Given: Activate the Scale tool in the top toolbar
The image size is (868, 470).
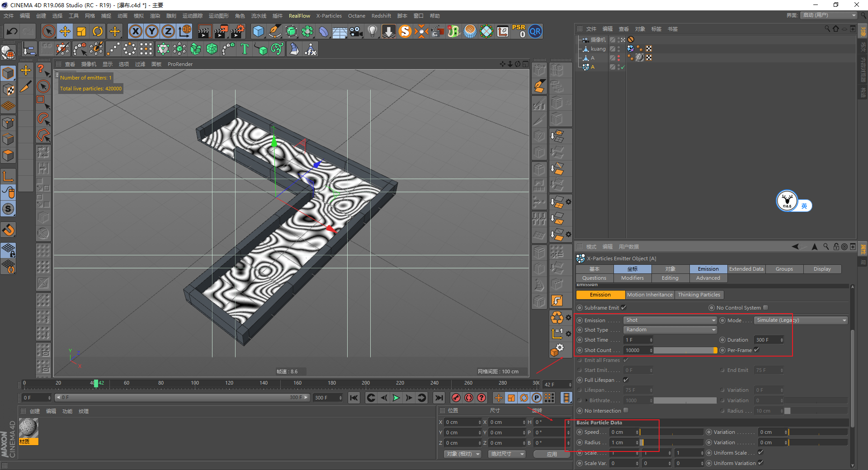Looking at the screenshot, I should click(x=81, y=31).
